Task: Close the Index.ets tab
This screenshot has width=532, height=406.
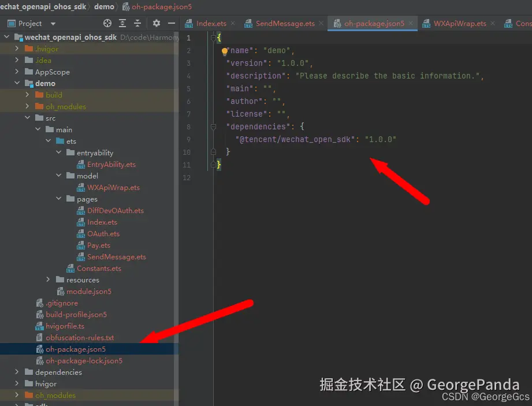Action: (233, 23)
